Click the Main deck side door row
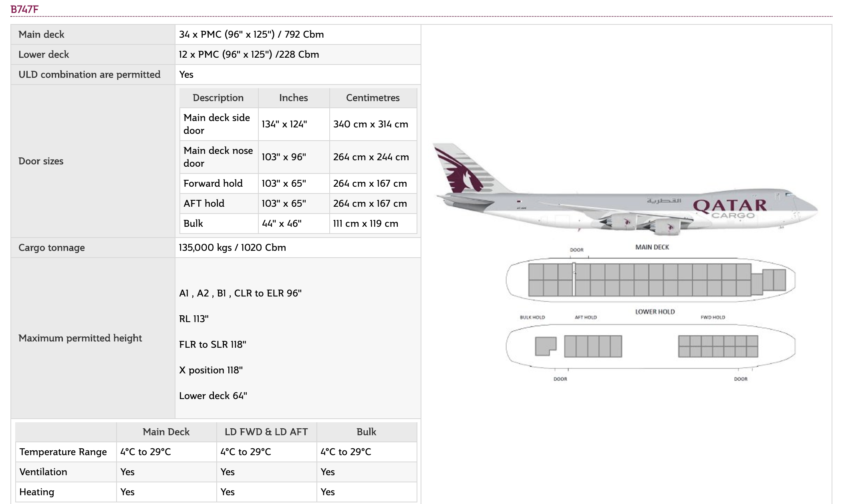Image resolution: width=842 pixels, height=504 pixels. [x=219, y=124]
